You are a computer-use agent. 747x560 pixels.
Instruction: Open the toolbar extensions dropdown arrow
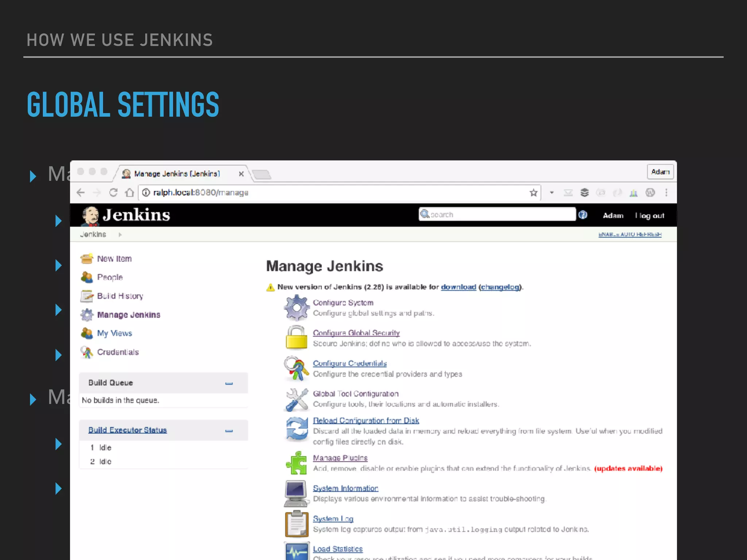pyautogui.click(x=552, y=192)
